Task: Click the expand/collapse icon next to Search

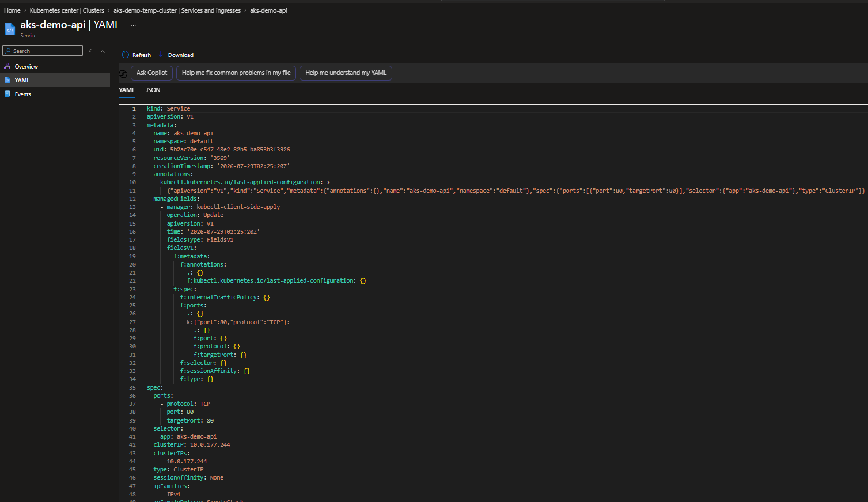Action: click(90, 51)
